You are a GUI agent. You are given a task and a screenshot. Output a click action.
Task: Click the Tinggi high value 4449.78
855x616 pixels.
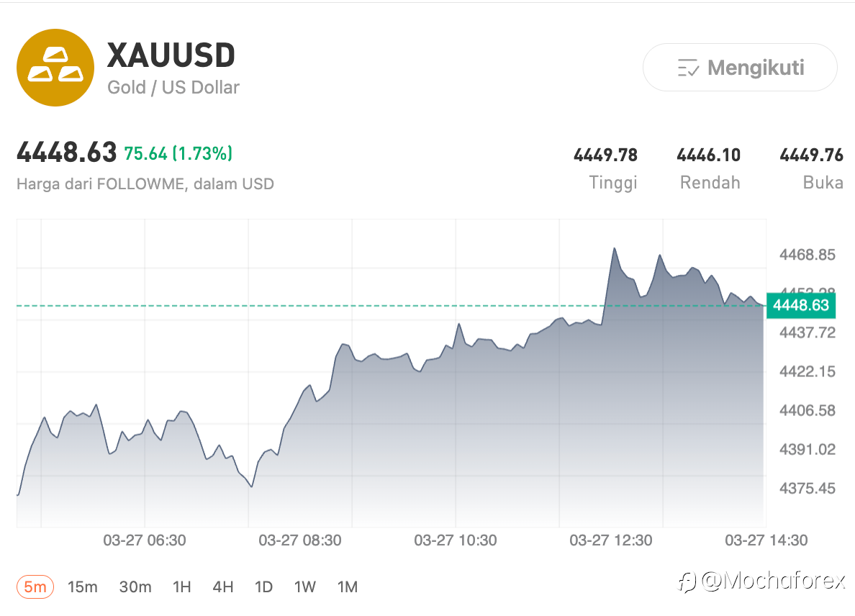(605, 155)
